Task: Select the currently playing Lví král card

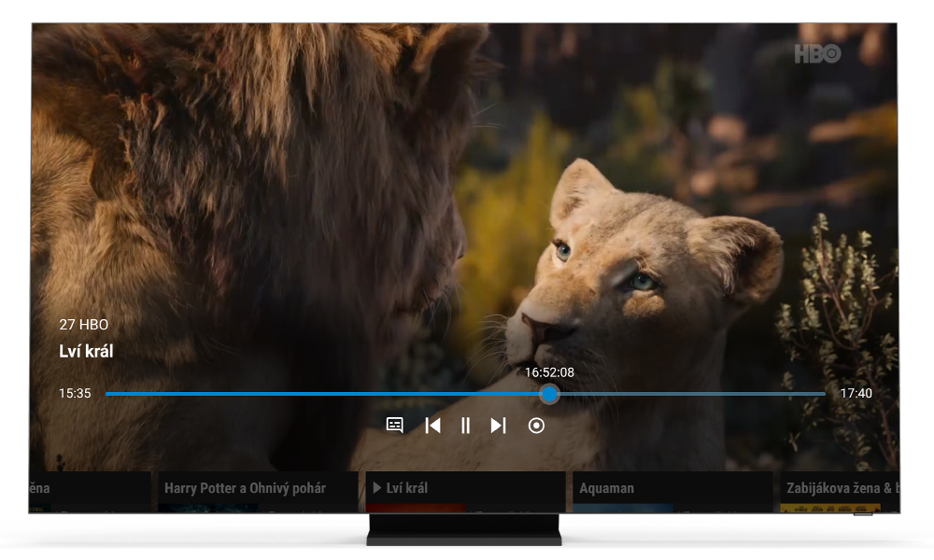Action: (x=465, y=492)
